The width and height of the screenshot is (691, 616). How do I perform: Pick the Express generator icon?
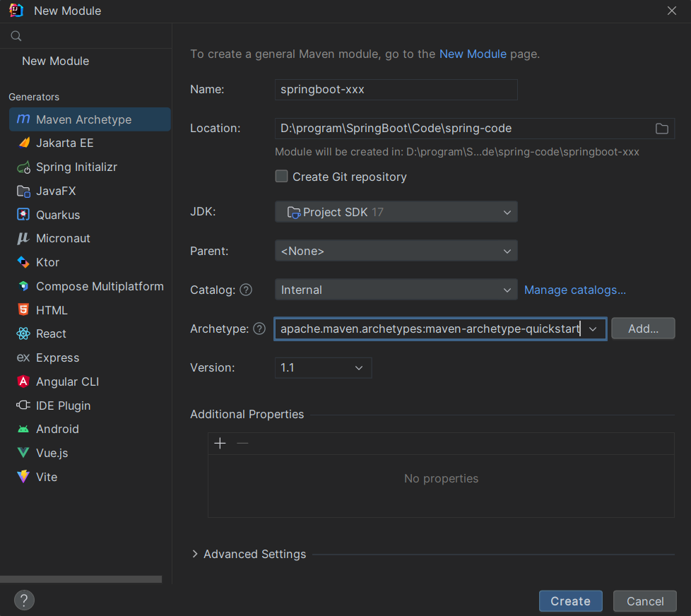pos(23,357)
